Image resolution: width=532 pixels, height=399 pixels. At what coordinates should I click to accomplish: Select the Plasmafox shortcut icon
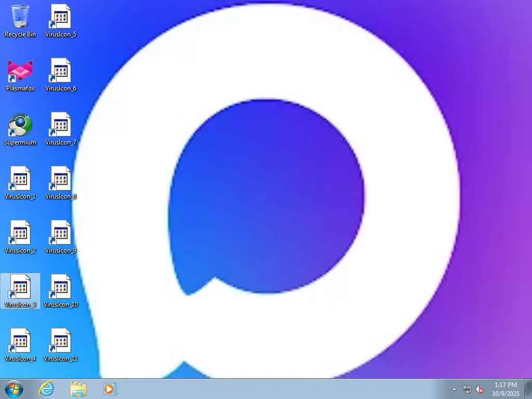(x=20, y=75)
